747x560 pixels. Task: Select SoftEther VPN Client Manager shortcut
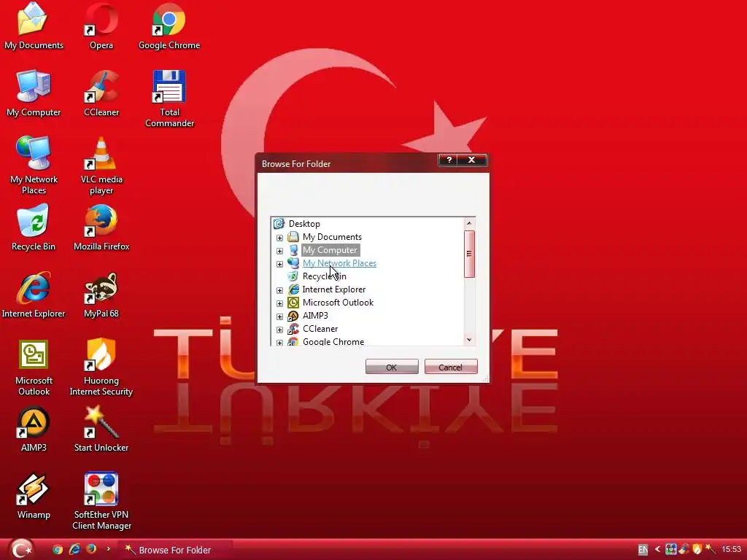(x=101, y=502)
